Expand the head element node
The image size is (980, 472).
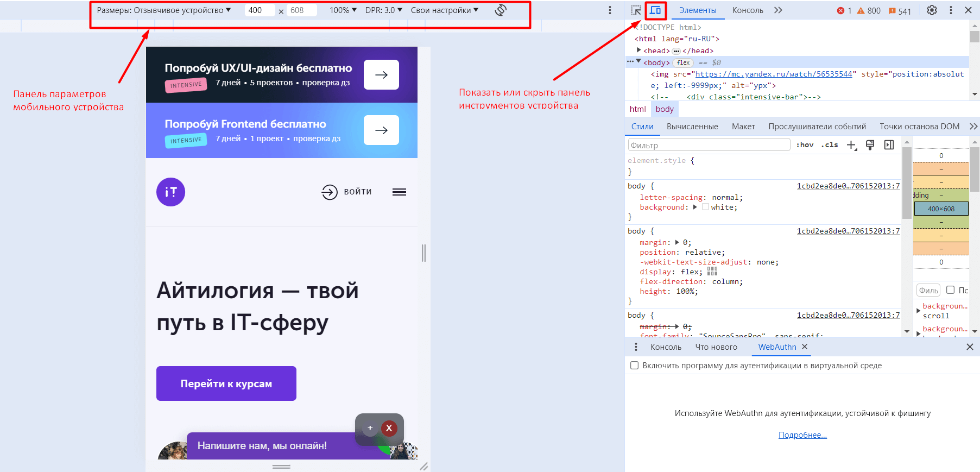(639, 50)
